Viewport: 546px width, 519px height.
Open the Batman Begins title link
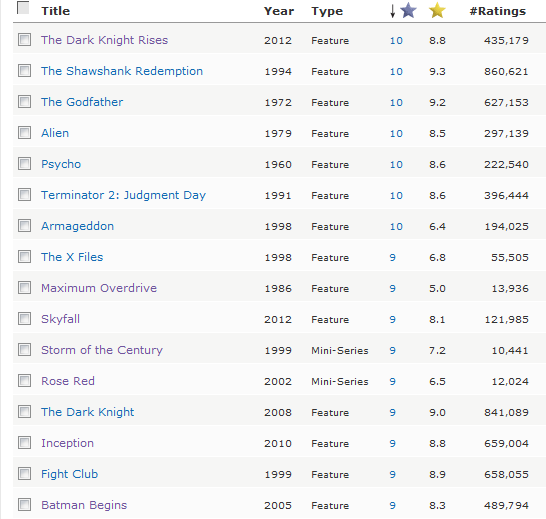coord(84,505)
